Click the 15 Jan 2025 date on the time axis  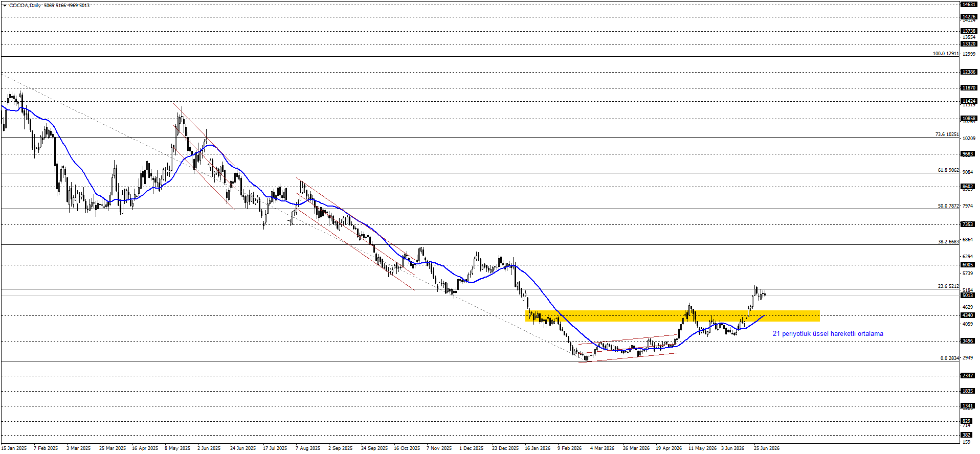[14, 448]
